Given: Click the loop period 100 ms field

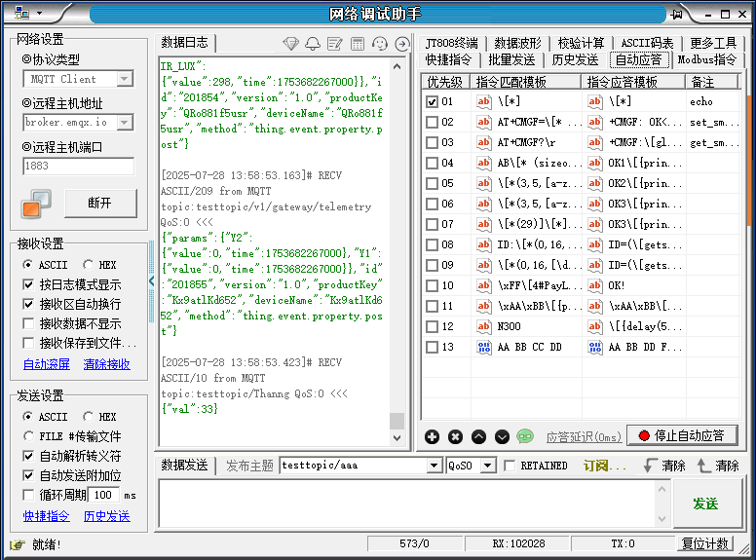Looking at the screenshot, I should (x=103, y=495).
